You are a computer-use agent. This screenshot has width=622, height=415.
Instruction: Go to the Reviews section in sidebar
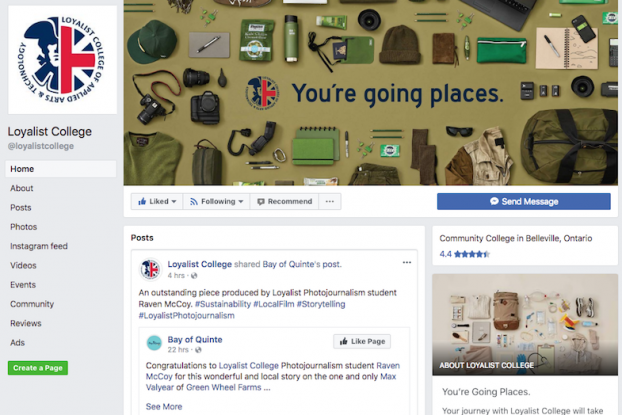26,323
